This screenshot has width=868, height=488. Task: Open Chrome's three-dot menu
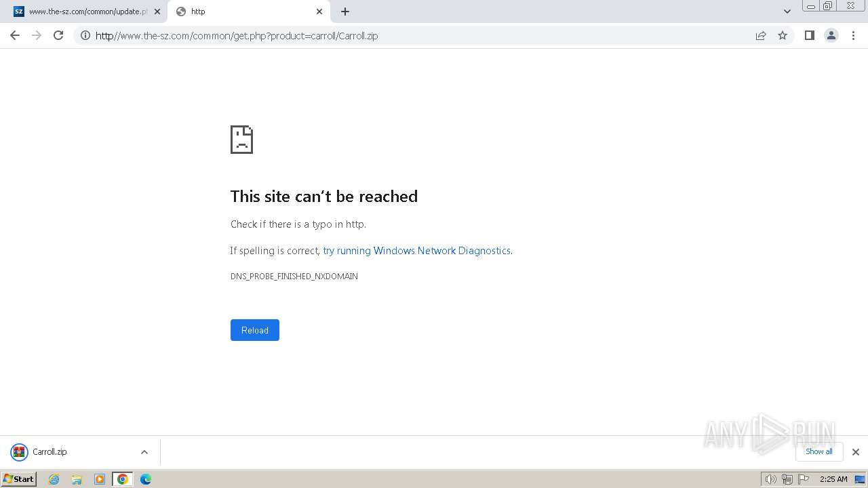(x=854, y=35)
